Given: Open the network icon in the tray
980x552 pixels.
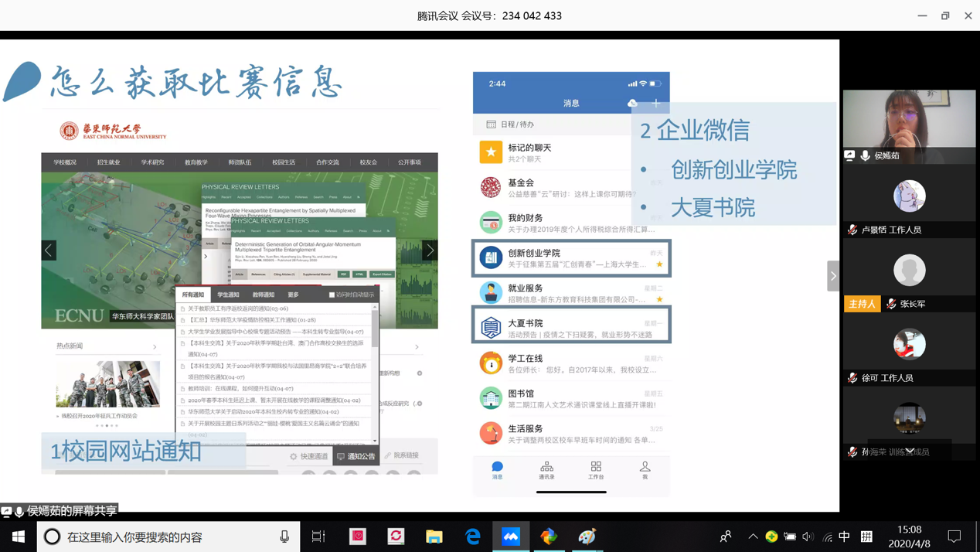Looking at the screenshot, I should pos(827,536).
